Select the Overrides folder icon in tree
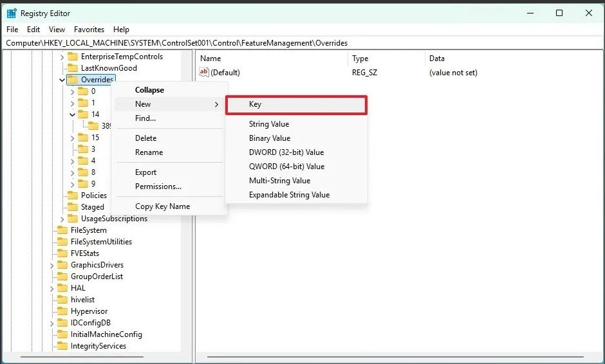The image size is (605, 364). coord(73,80)
